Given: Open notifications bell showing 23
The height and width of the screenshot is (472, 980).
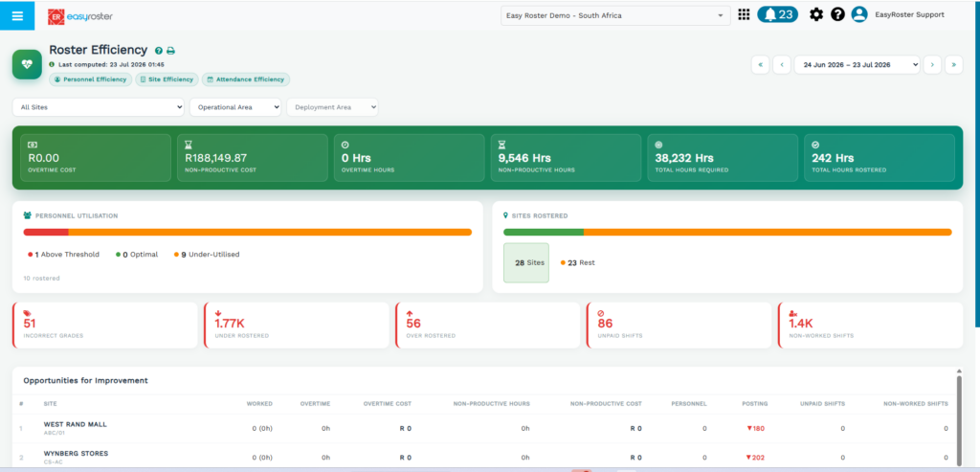Looking at the screenshot, I should pyautogui.click(x=777, y=15).
